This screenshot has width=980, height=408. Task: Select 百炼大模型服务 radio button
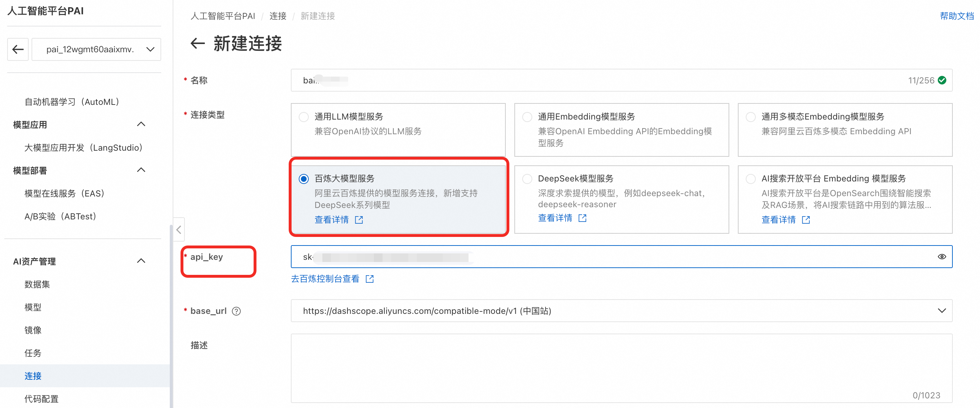coord(304,179)
